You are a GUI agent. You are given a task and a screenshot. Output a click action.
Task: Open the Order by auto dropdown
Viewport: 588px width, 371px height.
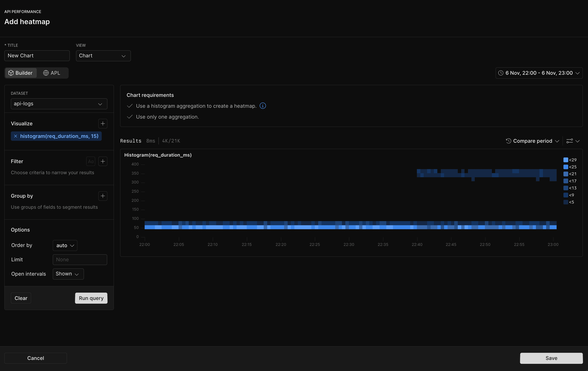[x=65, y=245]
